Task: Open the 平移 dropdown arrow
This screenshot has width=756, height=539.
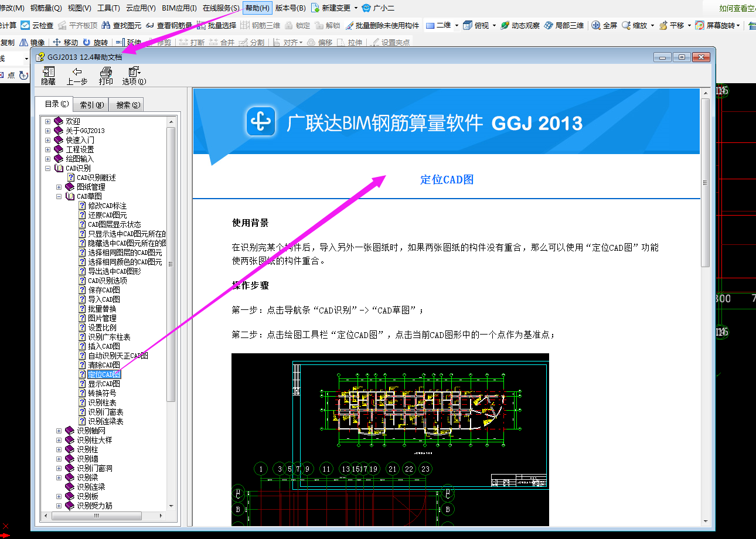Action: pyautogui.click(x=689, y=25)
